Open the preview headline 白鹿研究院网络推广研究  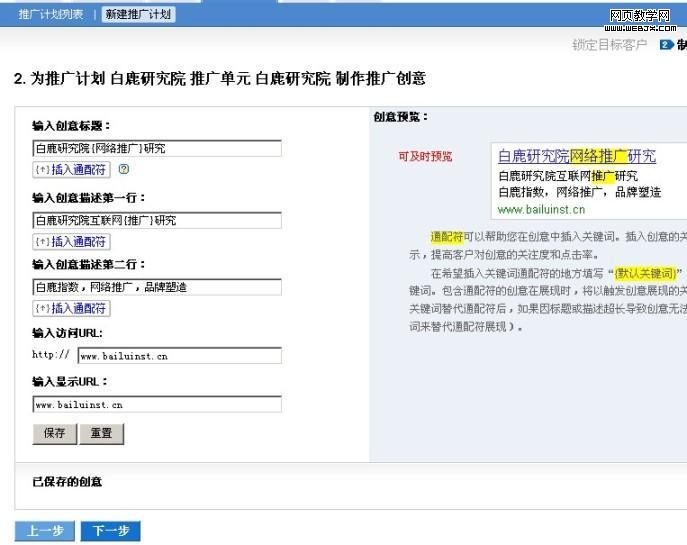pos(577,156)
